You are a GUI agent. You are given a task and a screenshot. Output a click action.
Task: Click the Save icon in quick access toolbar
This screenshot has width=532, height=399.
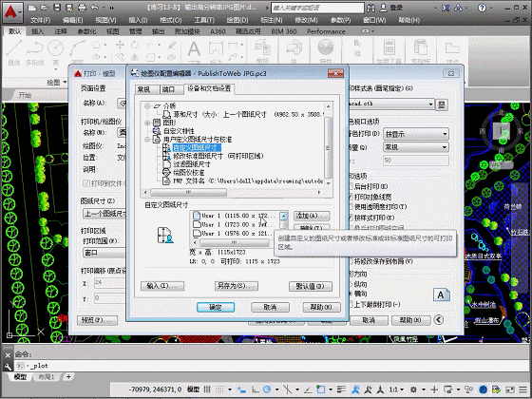[57, 8]
